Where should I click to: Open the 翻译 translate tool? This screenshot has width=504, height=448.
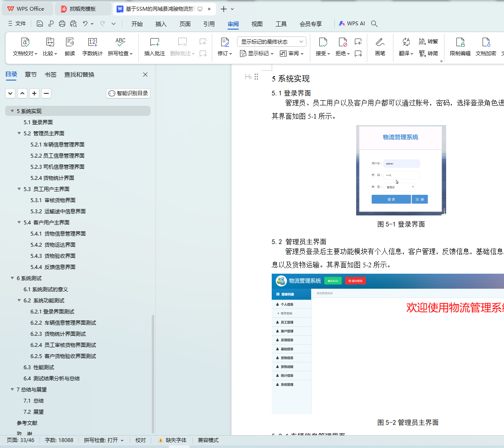(406, 47)
